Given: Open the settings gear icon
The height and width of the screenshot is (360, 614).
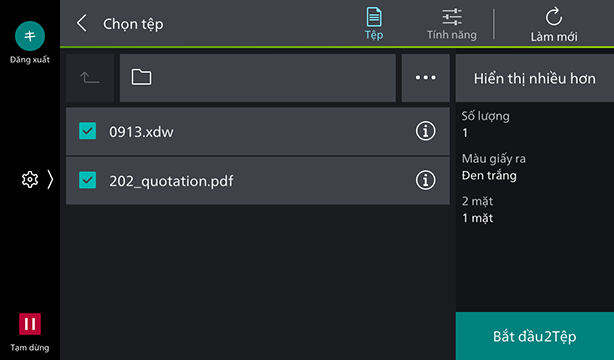Looking at the screenshot, I should tap(30, 179).
